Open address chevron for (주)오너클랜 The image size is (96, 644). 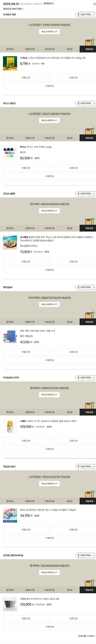coord(94,194)
